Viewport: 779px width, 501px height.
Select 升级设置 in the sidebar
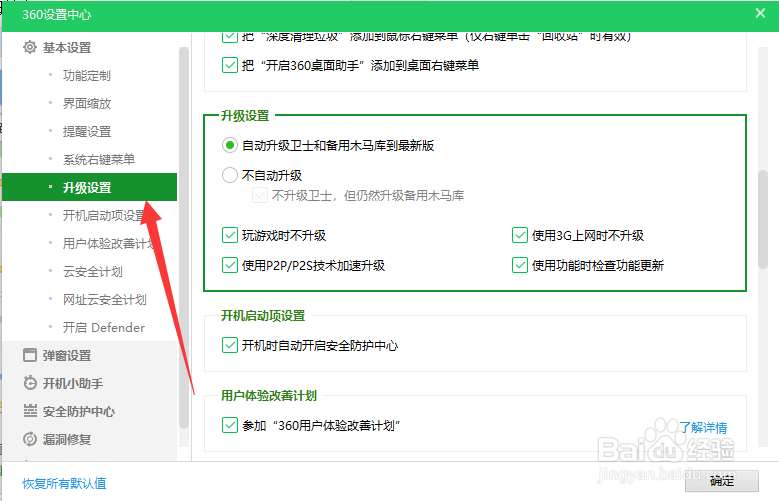coord(89,187)
